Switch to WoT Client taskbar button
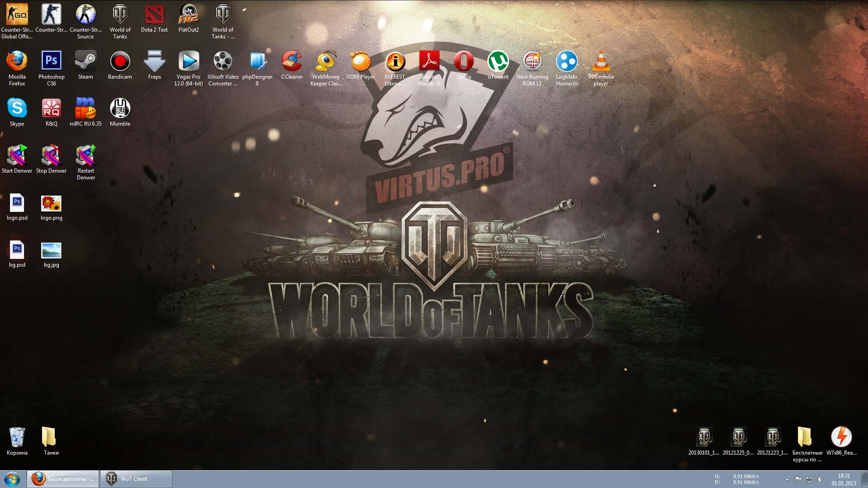Screen dimensions: 868x488 pos(136,479)
